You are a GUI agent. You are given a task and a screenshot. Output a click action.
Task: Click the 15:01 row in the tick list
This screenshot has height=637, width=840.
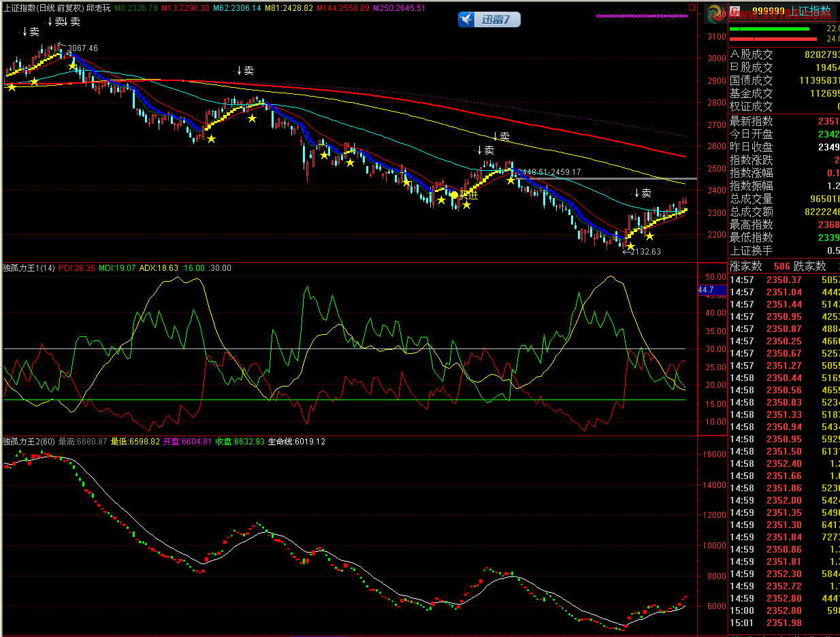click(741, 623)
